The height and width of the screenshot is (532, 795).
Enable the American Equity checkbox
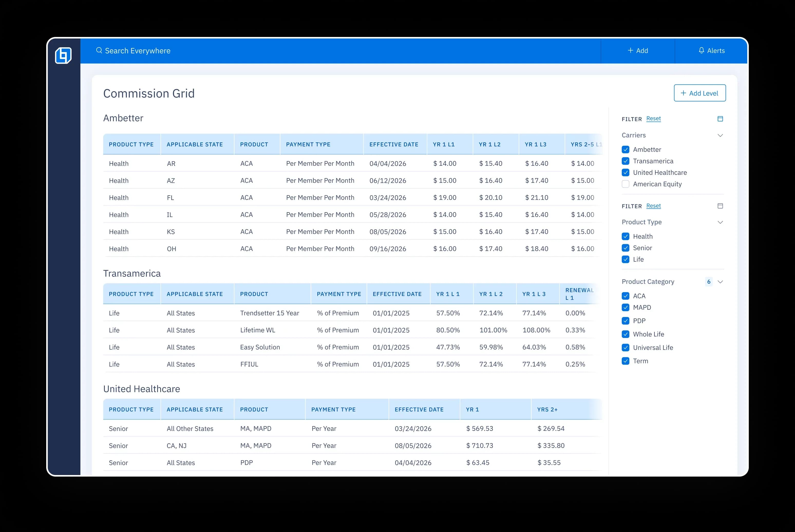[x=626, y=184]
